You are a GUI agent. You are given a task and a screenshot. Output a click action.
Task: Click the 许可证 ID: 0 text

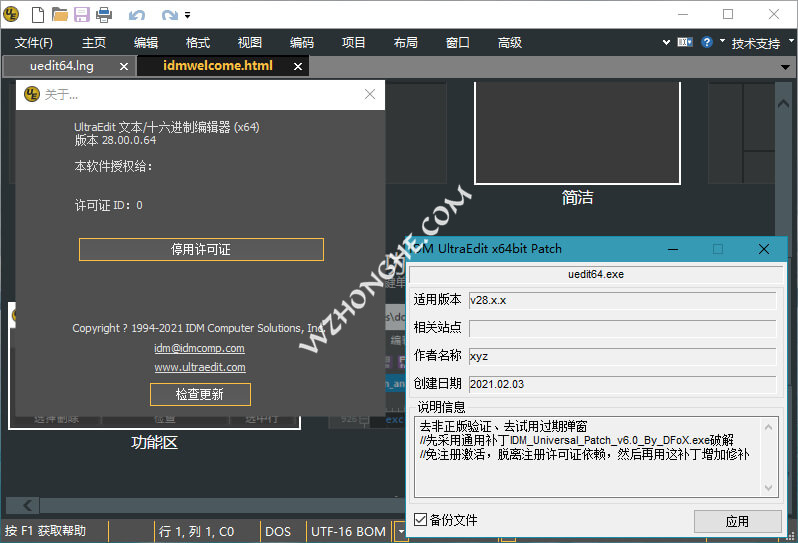tap(109, 206)
